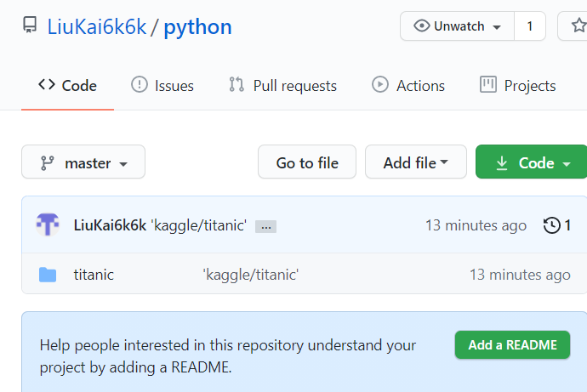Image resolution: width=587 pixels, height=392 pixels.
Task: Open the Issues tab
Action: coord(162,86)
